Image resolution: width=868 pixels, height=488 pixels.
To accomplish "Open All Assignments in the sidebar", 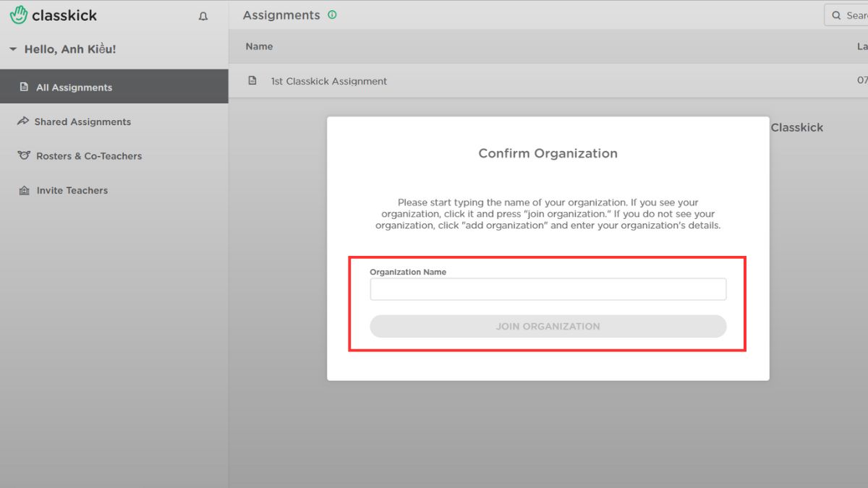I will click(114, 87).
